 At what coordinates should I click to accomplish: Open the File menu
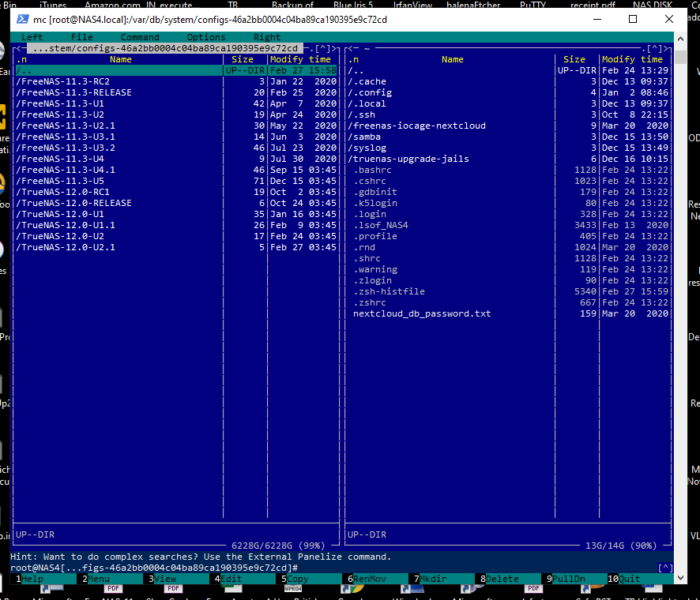coord(81,37)
